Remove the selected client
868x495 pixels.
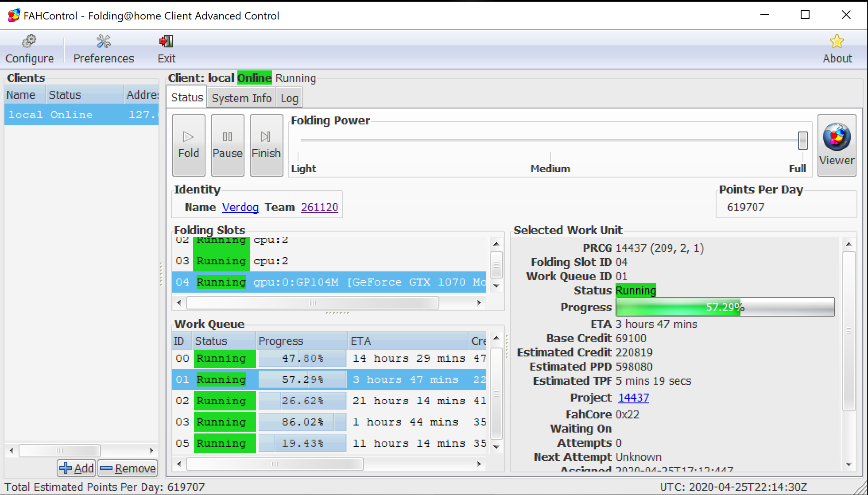point(128,468)
